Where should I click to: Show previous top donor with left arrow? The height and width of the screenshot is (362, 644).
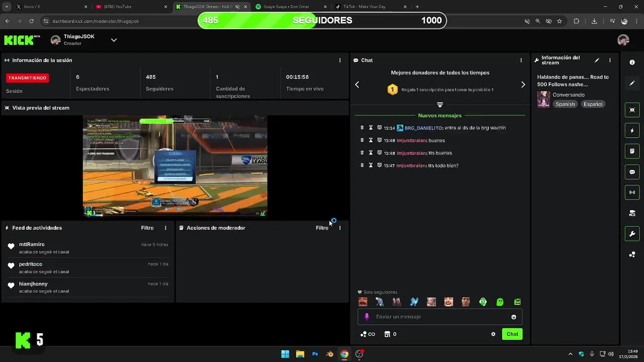tap(357, 84)
